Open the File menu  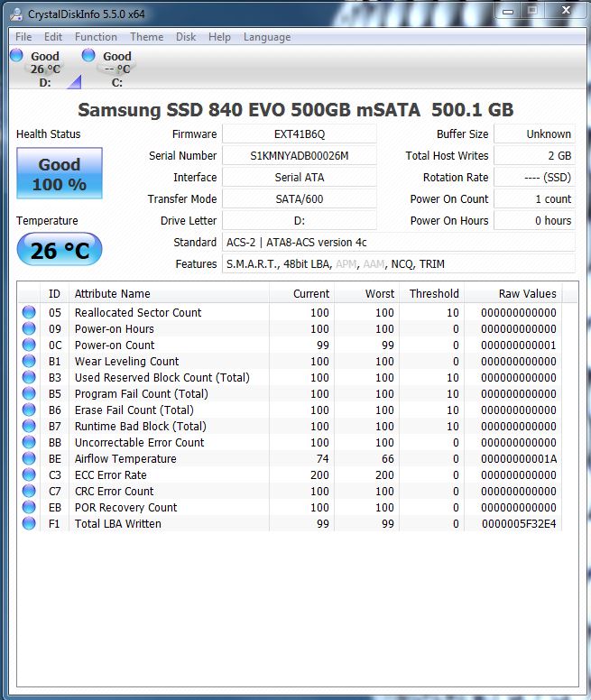pos(23,37)
